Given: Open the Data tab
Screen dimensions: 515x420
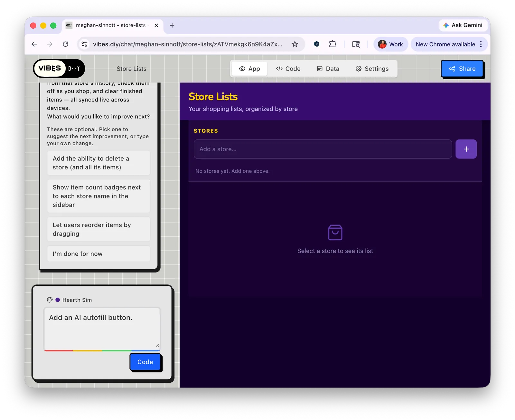Looking at the screenshot, I should (x=328, y=69).
